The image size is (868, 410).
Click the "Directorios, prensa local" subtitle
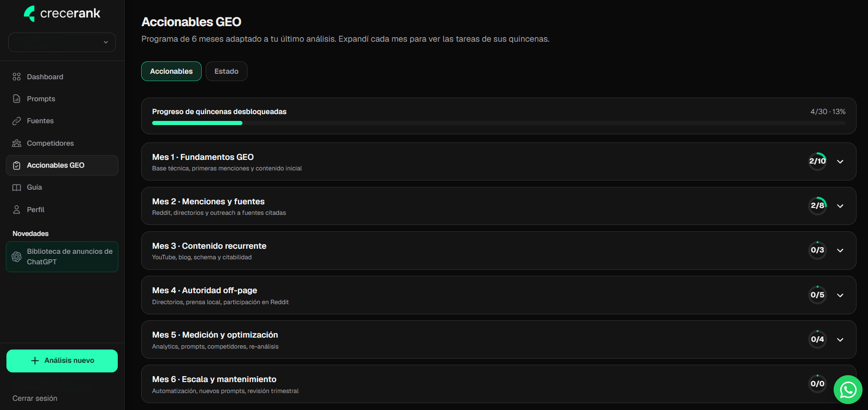coord(220,302)
